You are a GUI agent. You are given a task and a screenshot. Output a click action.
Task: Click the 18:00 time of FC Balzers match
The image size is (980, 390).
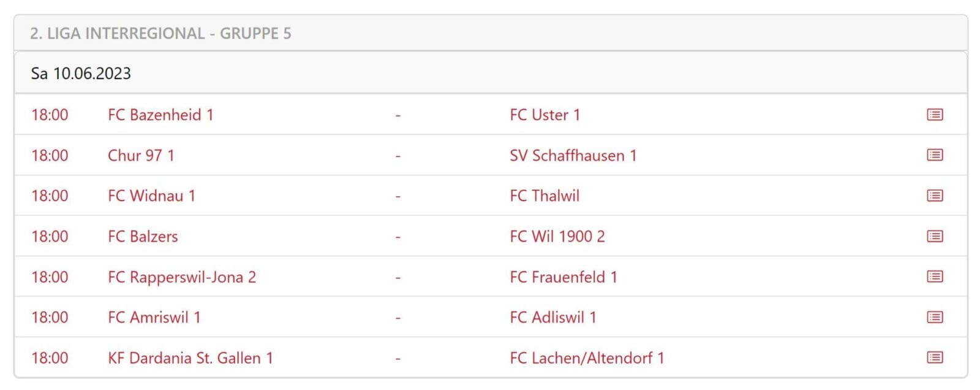click(50, 236)
